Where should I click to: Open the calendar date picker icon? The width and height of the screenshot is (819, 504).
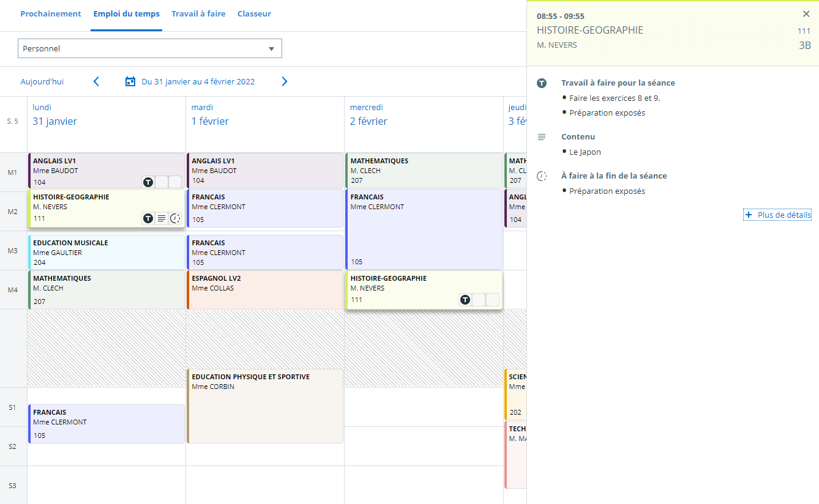coord(130,81)
